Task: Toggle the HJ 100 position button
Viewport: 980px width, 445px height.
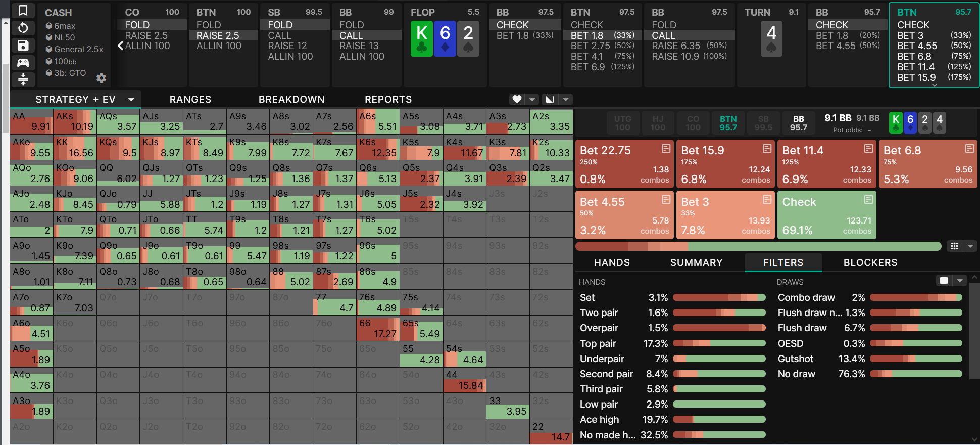Action: (658, 123)
